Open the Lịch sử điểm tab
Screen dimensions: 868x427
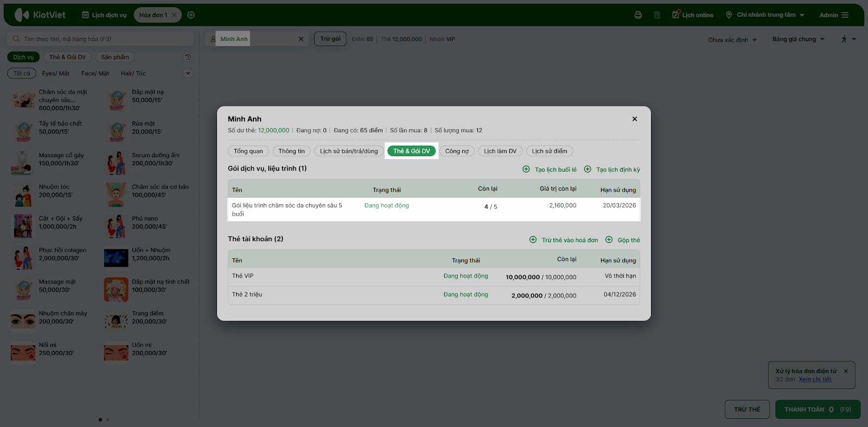coord(550,151)
